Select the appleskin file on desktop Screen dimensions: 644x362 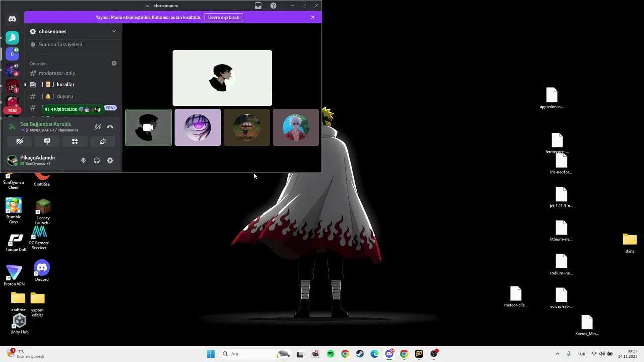tap(552, 98)
